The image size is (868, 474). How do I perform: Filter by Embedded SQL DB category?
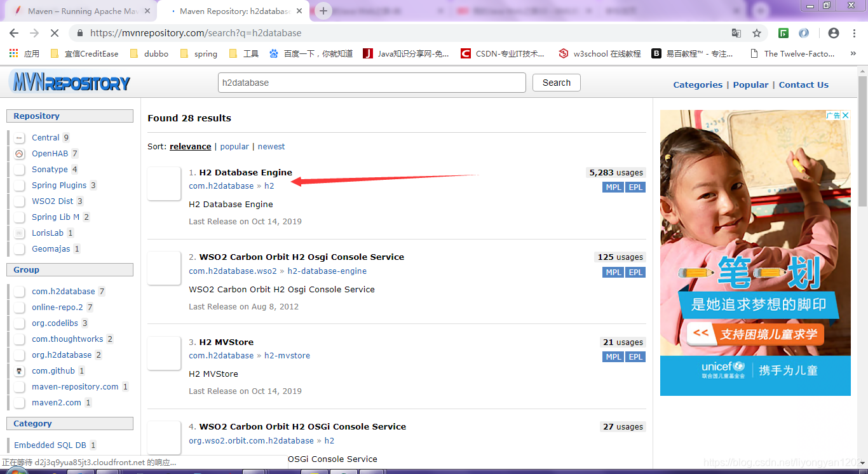coord(50,445)
